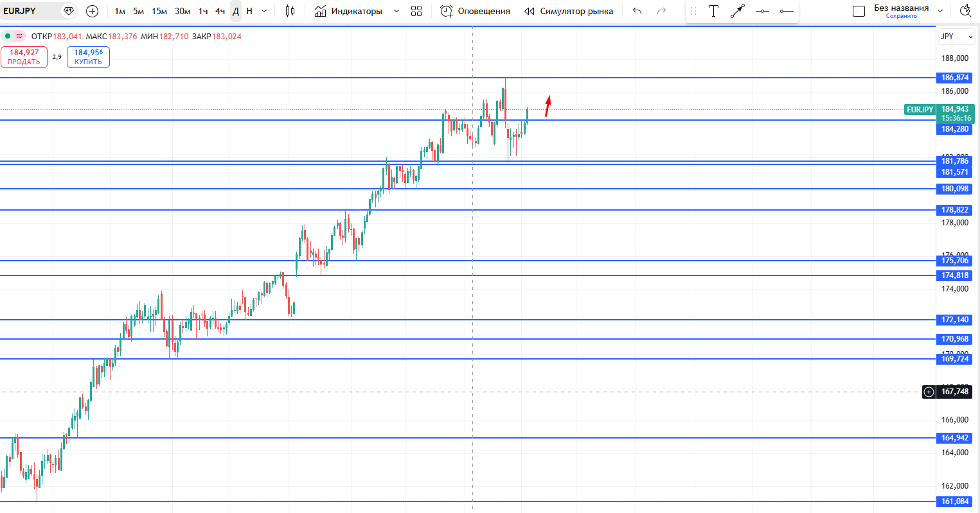Image resolution: width=980 pixels, height=513 pixels.
Task: Select the 15м timeframe
Action: pos(159,11)
